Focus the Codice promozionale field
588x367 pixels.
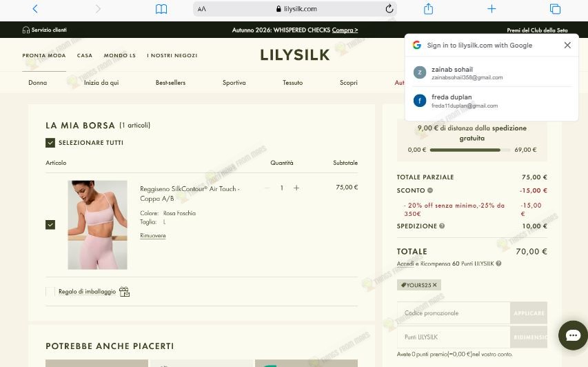click(x=454, y=313)
